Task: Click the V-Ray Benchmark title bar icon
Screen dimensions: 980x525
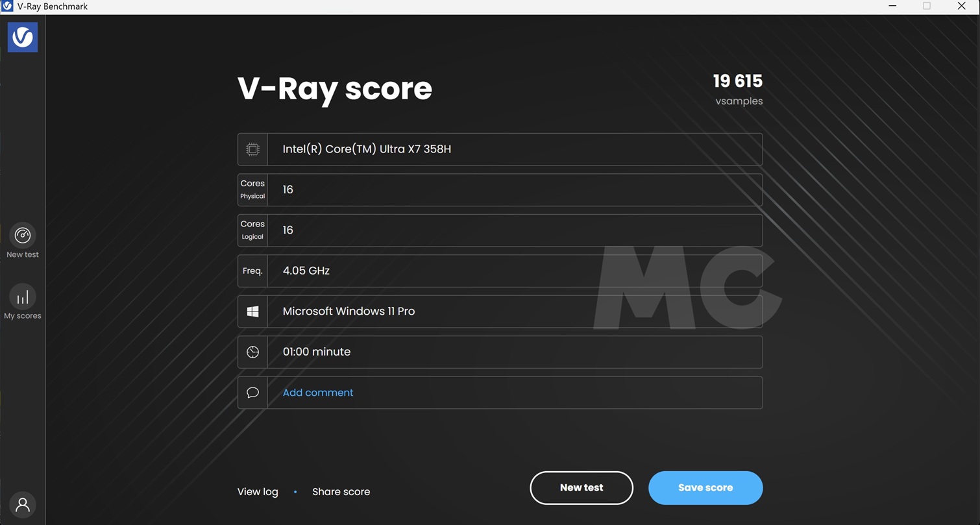Action: 7,6
